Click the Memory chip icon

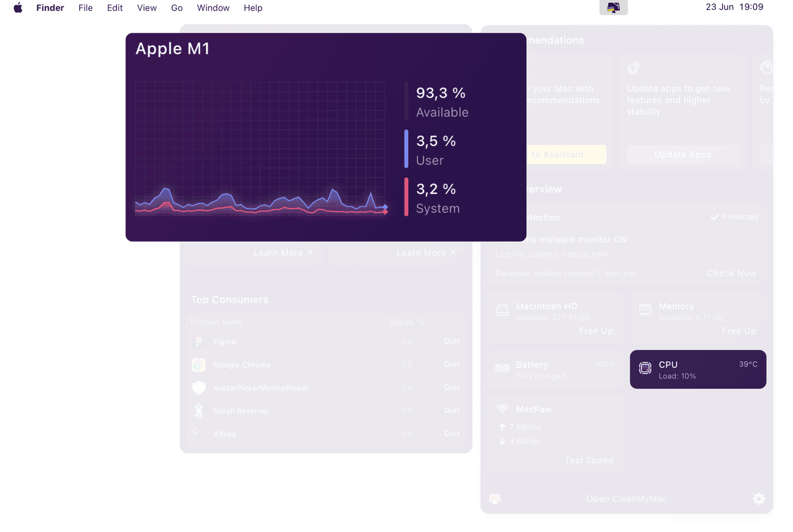(645, 310)
